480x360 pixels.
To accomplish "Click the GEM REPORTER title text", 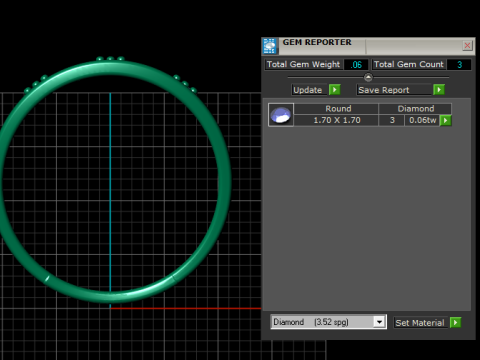I will coord(317,42).
